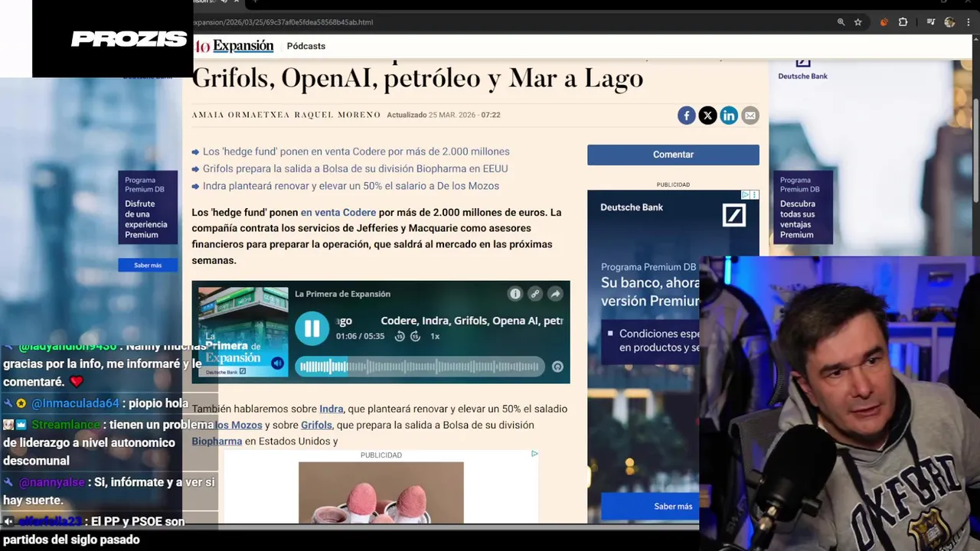
Task: Open bullet link about Codere hedge funds
Action: pos(356,152)
